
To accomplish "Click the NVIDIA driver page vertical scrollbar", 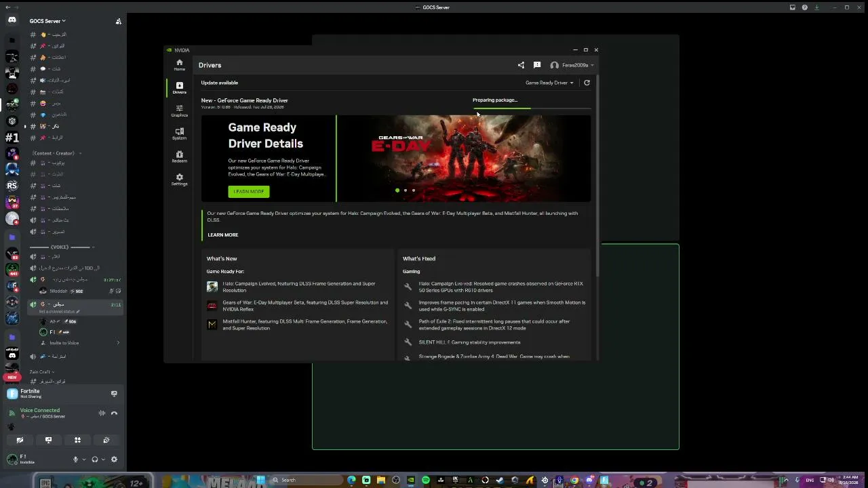I will coord(597,174).
